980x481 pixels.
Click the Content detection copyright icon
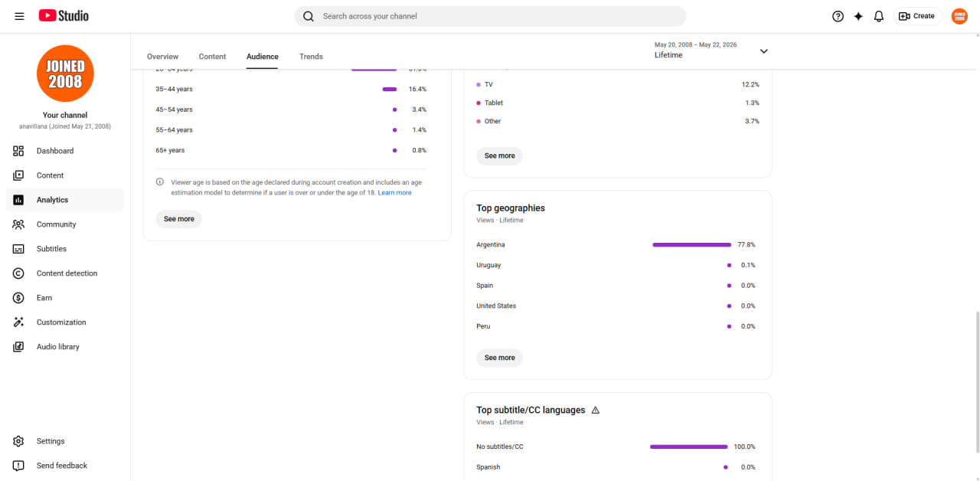tap(19, 273)
